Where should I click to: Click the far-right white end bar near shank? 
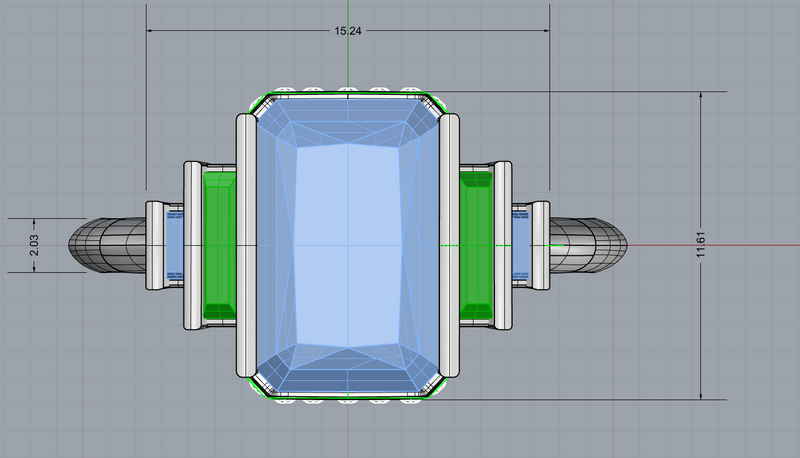pyautogui.click(x=541, y=244)
